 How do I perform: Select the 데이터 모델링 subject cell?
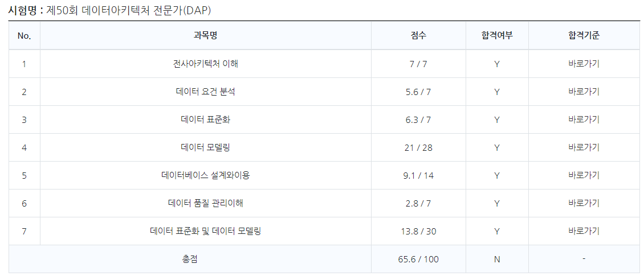(x=205, y=147)
